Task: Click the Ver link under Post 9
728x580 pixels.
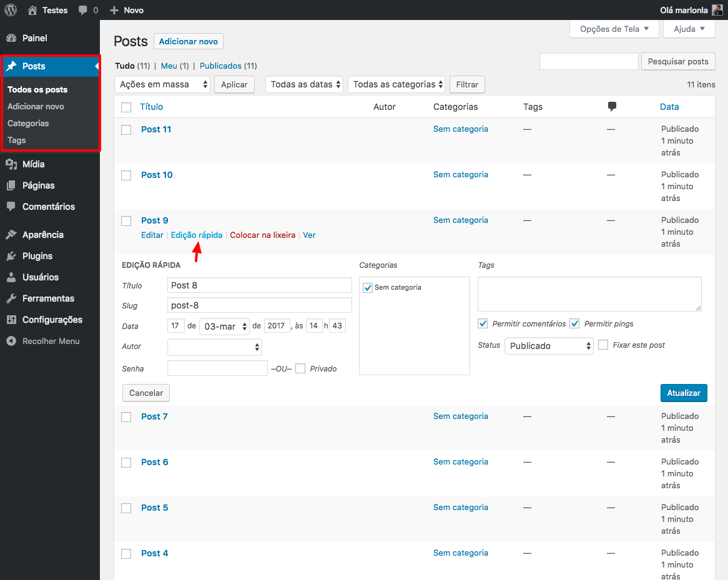Action: coord(309,235)
